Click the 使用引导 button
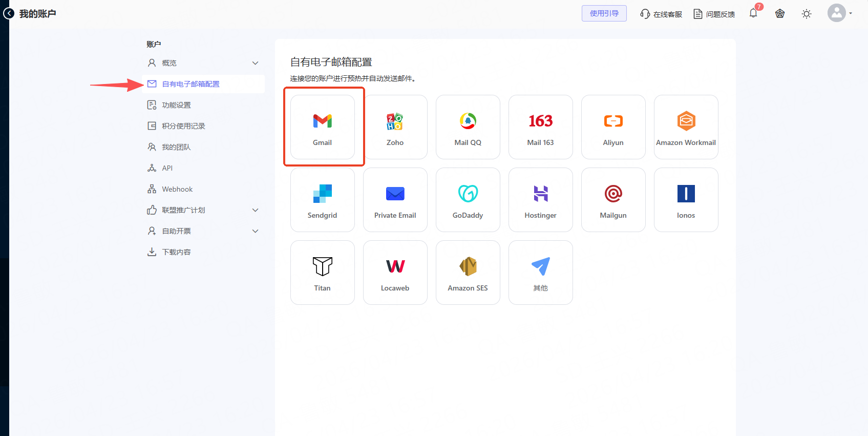868x436 pixels. point(604,13)
